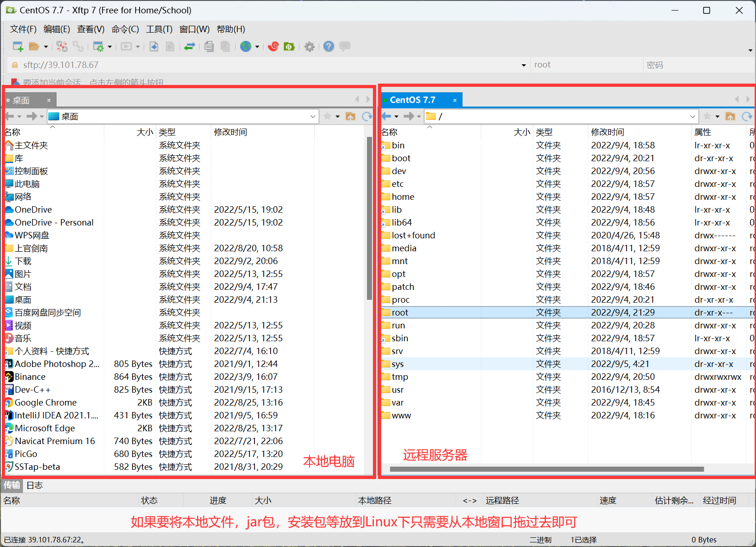Expand the Session Properties dropdown arrow
The height and width of the screenshot is (547, 756).
coord(110,47)
